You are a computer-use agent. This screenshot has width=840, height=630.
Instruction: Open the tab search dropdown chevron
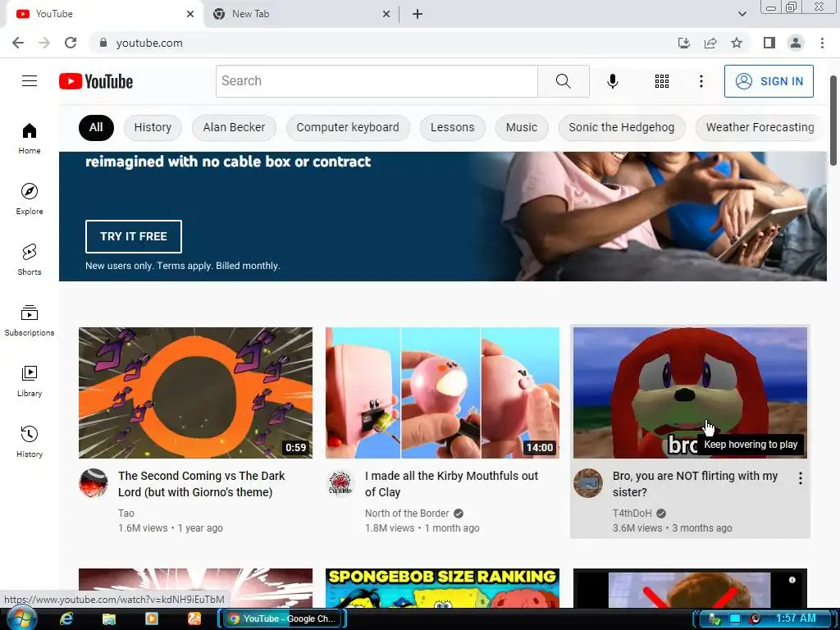pyautogui.click(x=742, y=14)
